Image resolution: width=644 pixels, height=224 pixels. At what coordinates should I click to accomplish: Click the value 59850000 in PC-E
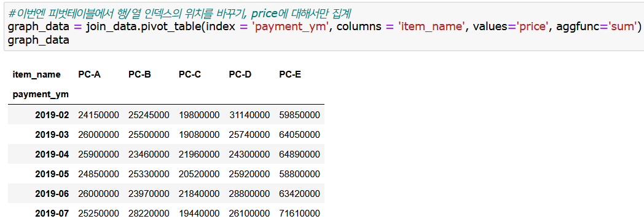(299, 114)
